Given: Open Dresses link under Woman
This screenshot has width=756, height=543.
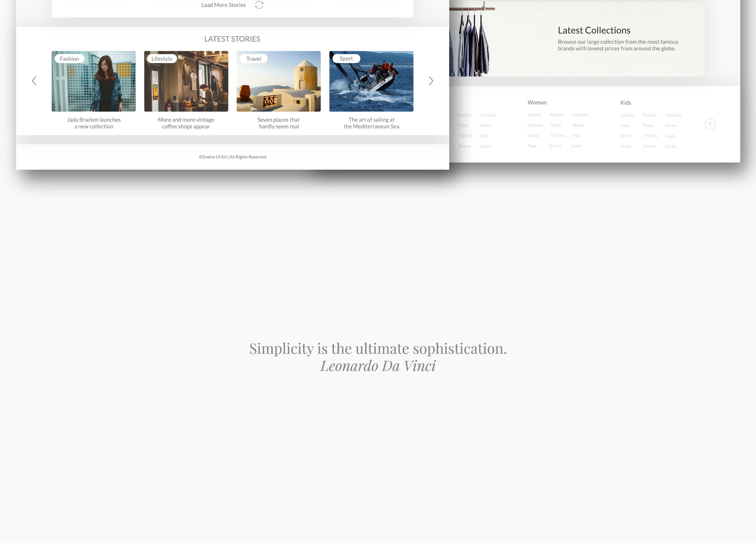Looking at the screenshot, I should (x=535, y=125).
